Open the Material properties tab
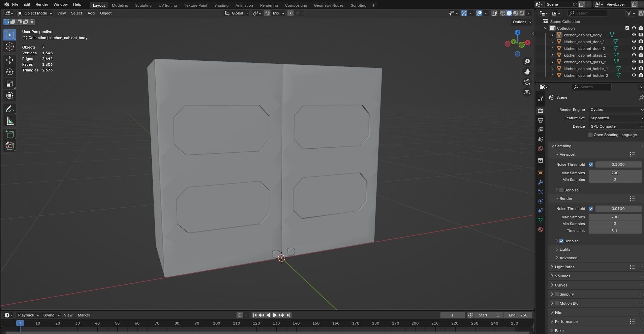 click(x=541, y=230)
